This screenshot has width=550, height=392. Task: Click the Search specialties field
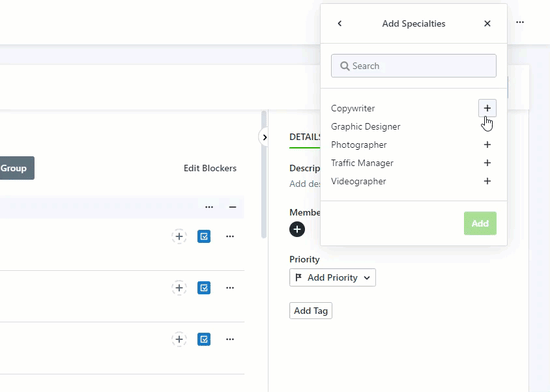click(414, 66)
